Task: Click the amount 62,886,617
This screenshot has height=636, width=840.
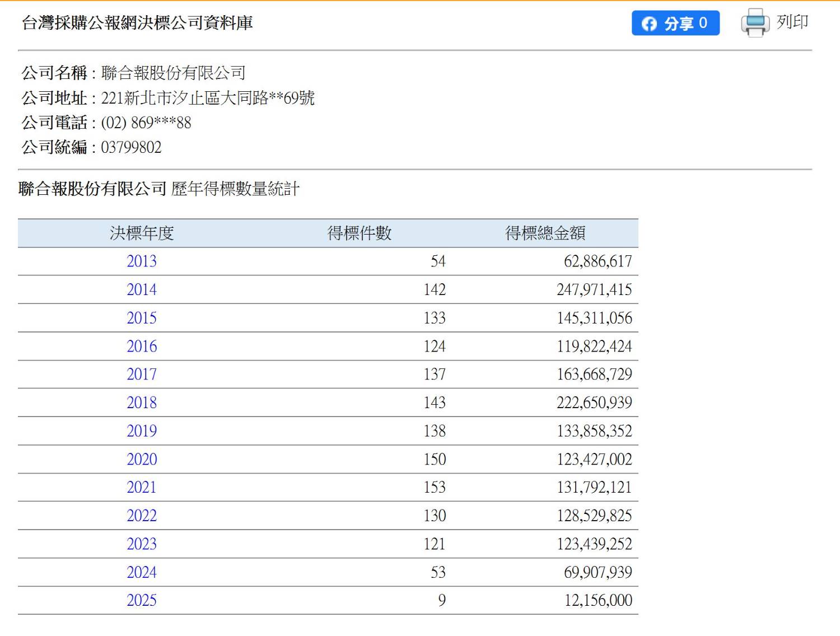Action: (598, 261)
